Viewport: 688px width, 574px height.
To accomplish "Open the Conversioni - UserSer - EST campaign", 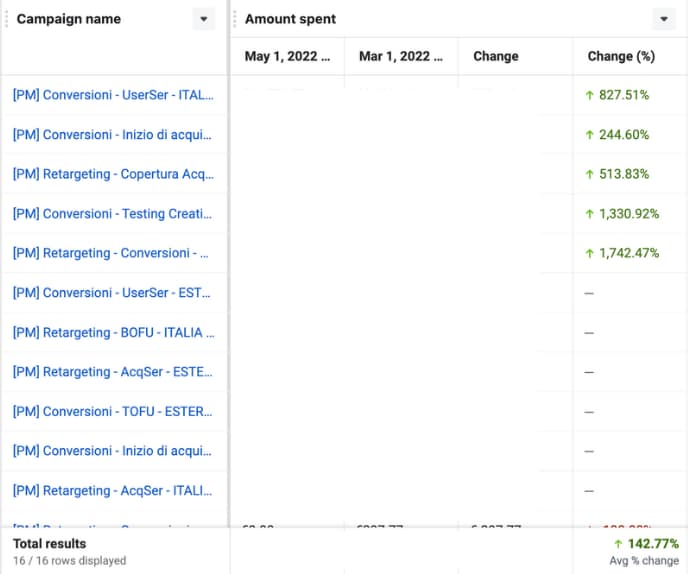I will pos(113,293).
